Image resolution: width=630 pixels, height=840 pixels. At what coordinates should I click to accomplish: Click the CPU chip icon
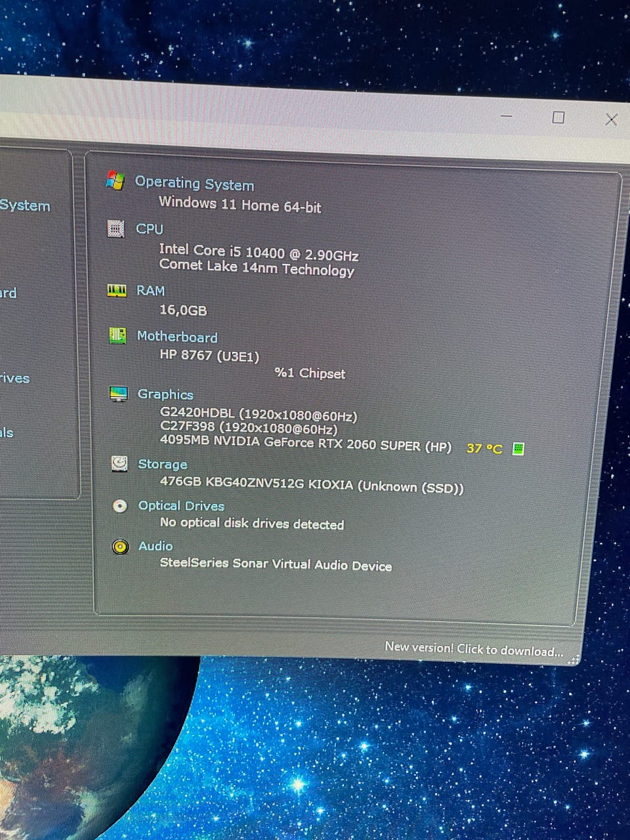tap(115, 228)
